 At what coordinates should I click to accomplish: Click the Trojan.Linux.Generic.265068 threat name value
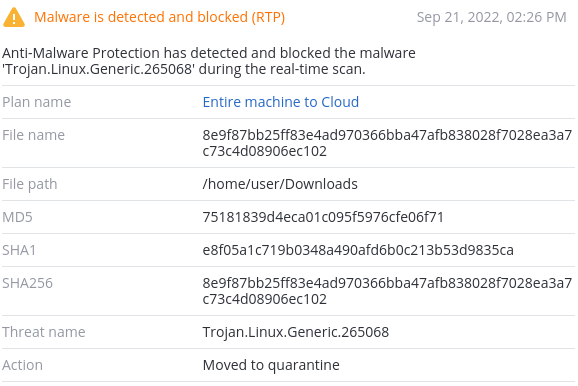coord(296,332)
